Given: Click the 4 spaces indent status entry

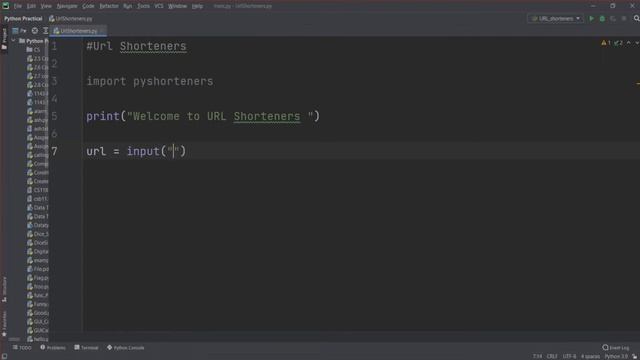Looking at the screenshot, I should [x=590, y=356].
